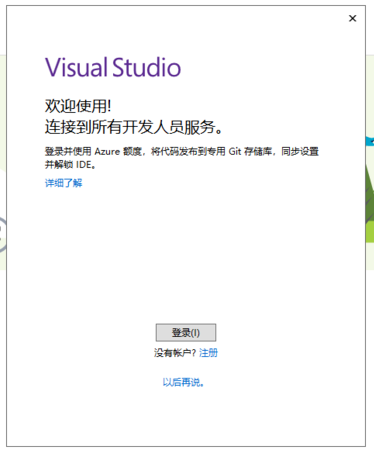Image resolution: width=374 pixels, height=455 pixels.
Task: Close the Visual Studio welcome dialog
Action: [352, 18]
